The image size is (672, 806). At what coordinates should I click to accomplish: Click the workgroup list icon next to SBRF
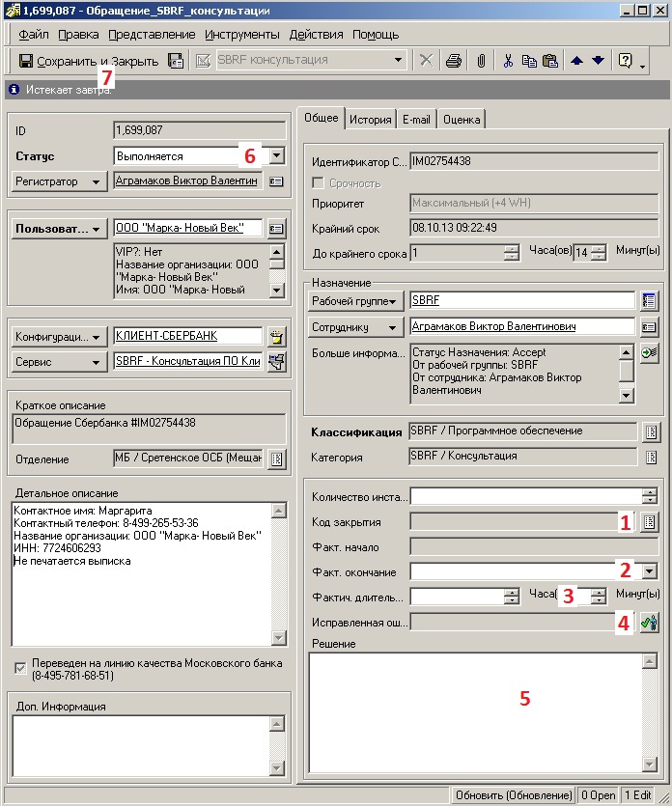pyautogui.click(x=649, y=301)
